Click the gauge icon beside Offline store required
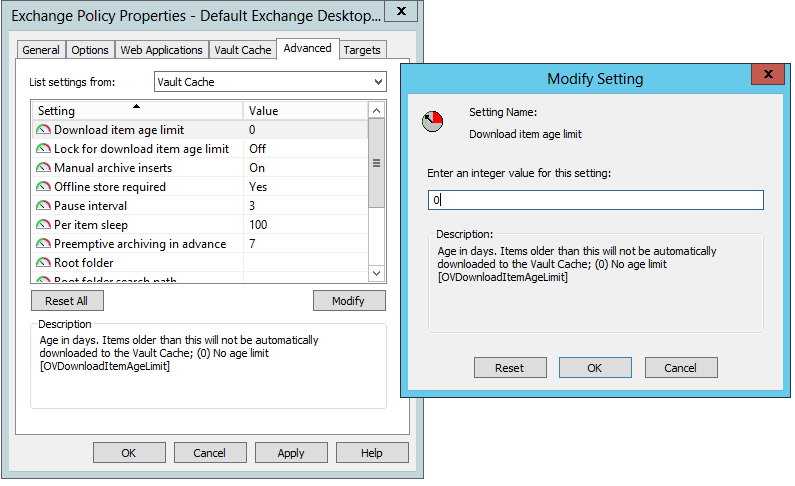Image resolution: width=795 pixels, height=486 pixels. (x=43, y=187)
